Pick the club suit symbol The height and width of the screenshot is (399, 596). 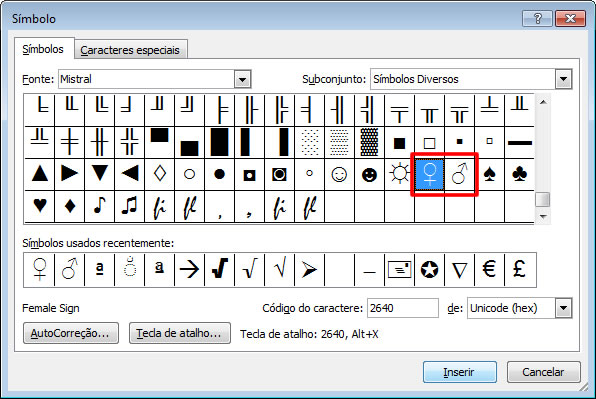point(520,174)
